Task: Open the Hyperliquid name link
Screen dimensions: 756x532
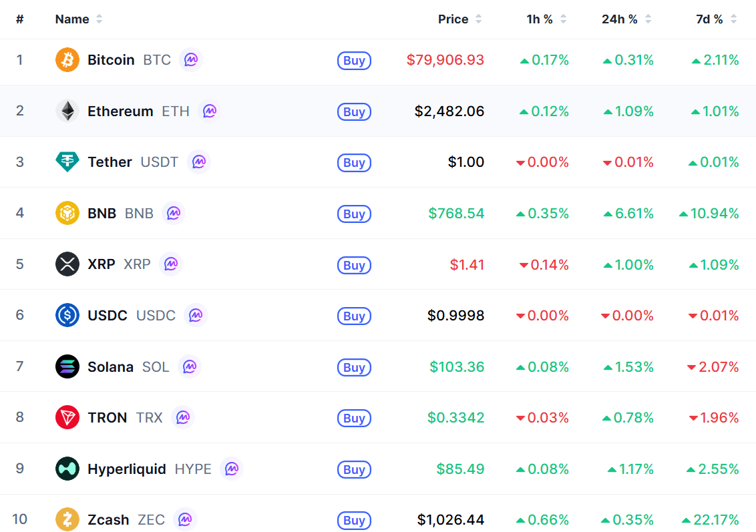Action: [126, 469]
